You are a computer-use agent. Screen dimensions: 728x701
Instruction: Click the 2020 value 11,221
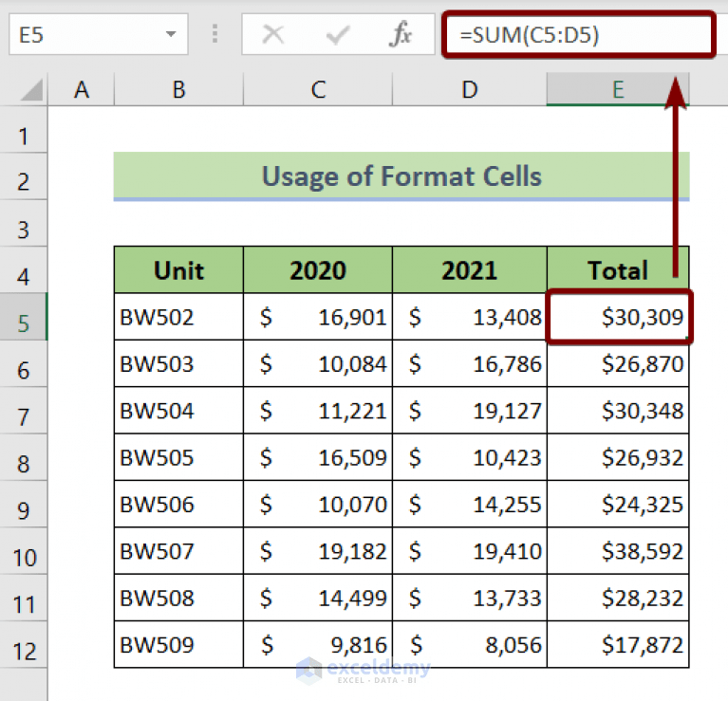pyautogui.click(x=318, y=411)
